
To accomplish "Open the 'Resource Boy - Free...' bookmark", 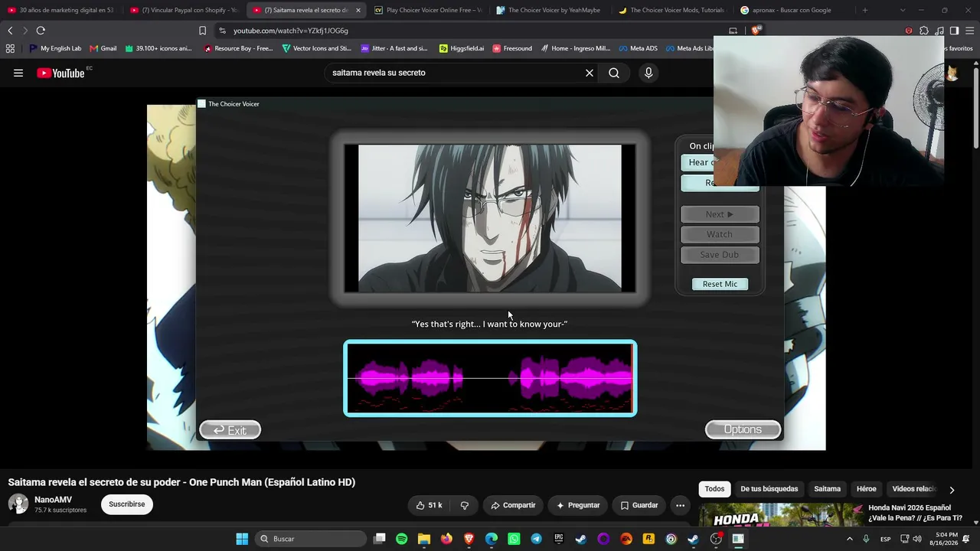I will click(238, 48).
